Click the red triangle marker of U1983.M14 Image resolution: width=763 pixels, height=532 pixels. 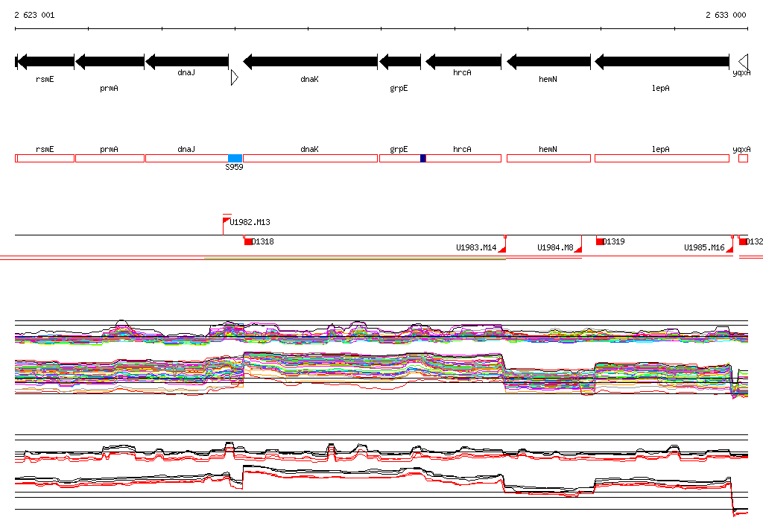(502, 249)
